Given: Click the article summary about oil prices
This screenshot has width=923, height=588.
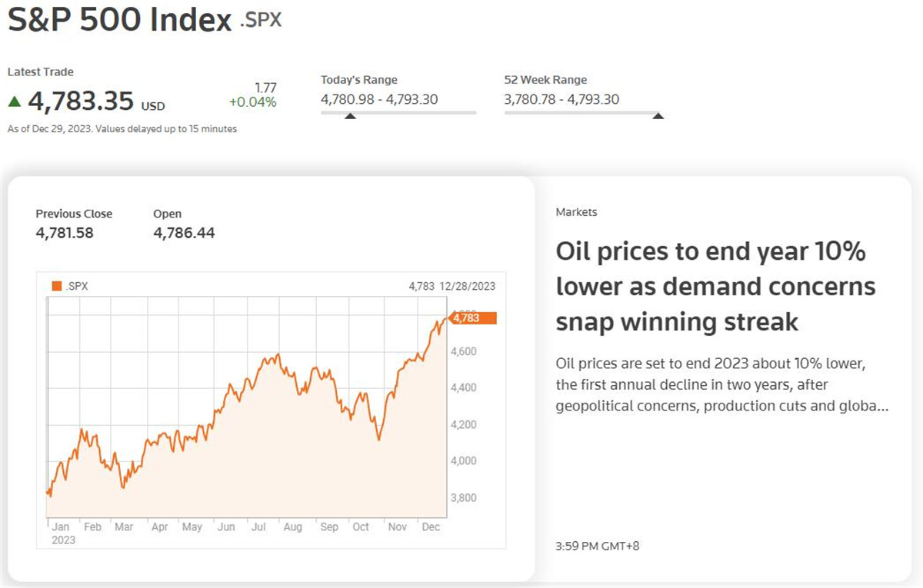Looking at the screenshot, I should click(722, 384).
